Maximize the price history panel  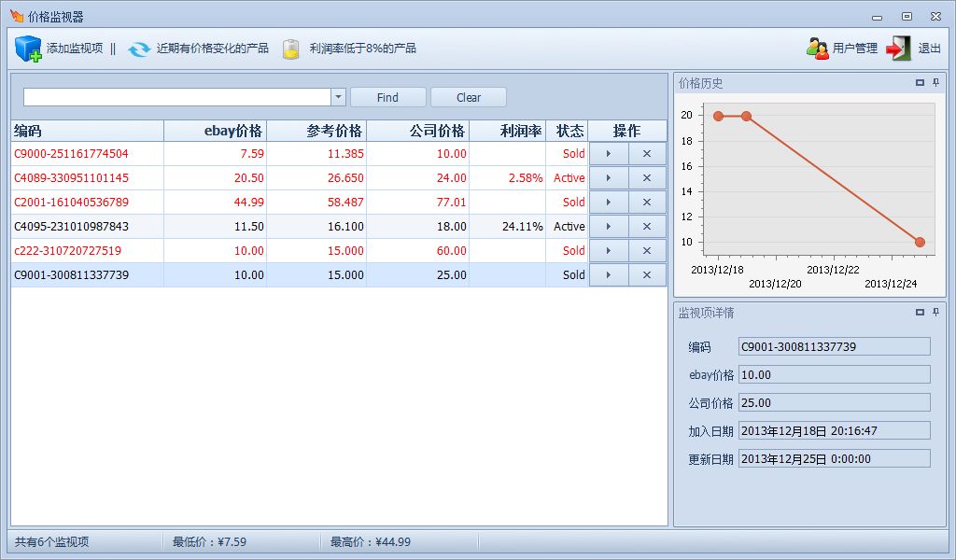click(920, 83)
